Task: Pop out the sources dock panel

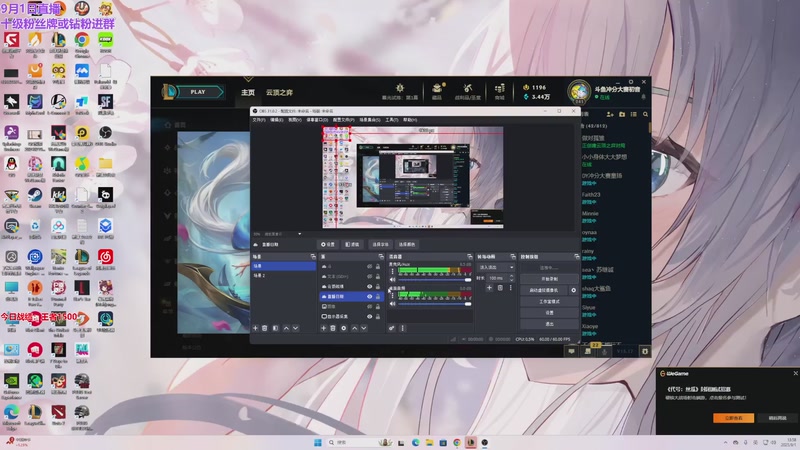Action: coord(381,257)
